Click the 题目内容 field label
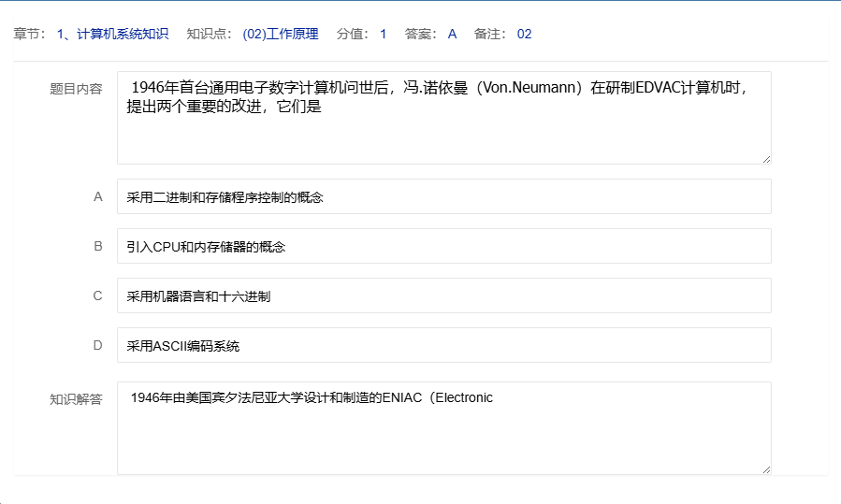The width and height of the screenshot is (841, 504). tap(76, 89)
